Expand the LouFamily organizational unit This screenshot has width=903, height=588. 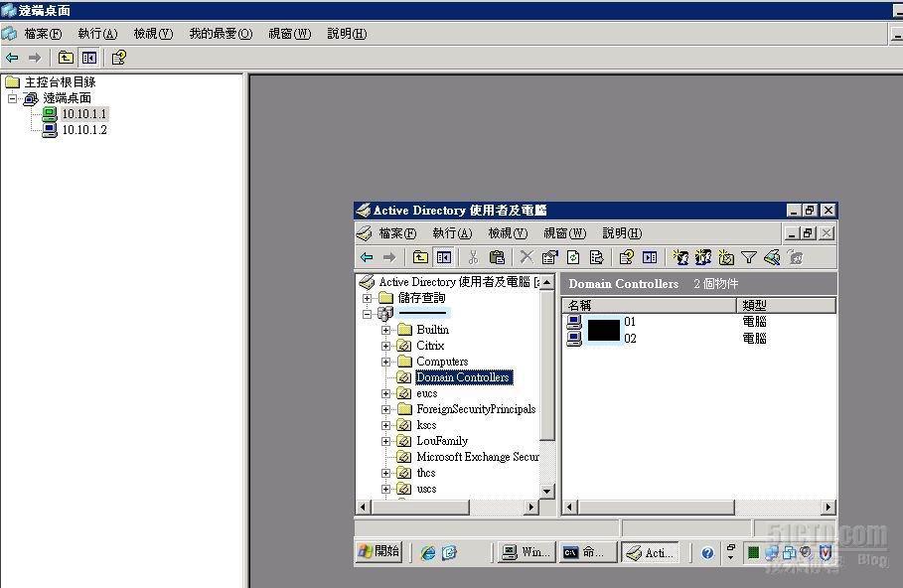pyautogui.click(x=385, y=441)
